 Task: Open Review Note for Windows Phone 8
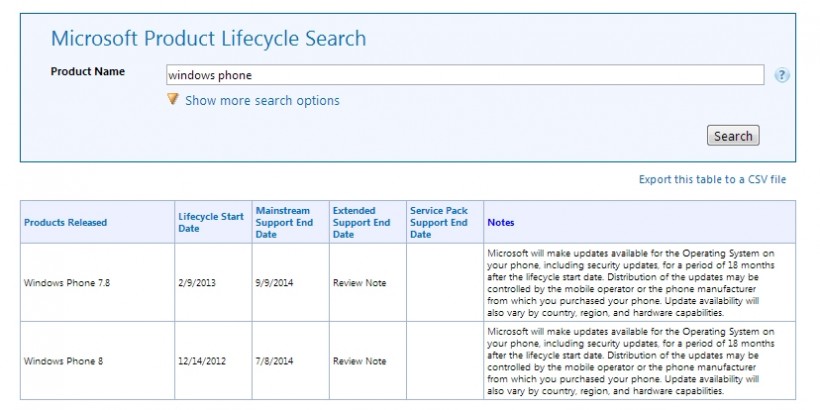[359, 361]
